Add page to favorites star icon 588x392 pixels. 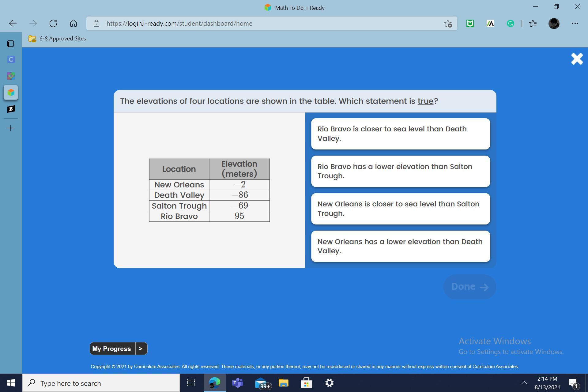pyautogui.click(x=448, y=24)
